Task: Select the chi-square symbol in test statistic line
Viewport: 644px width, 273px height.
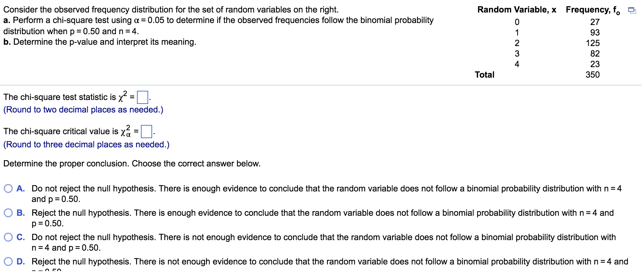Action: pos(122,96)
